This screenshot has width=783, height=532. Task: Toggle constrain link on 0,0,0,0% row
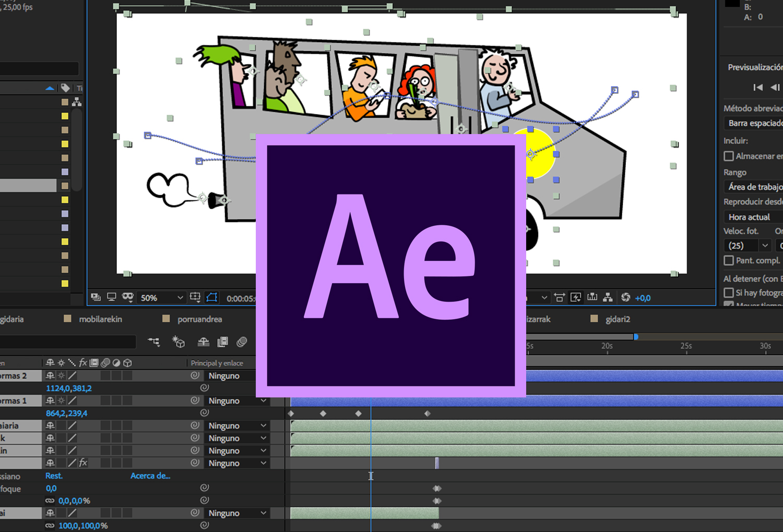coord(50,501)
